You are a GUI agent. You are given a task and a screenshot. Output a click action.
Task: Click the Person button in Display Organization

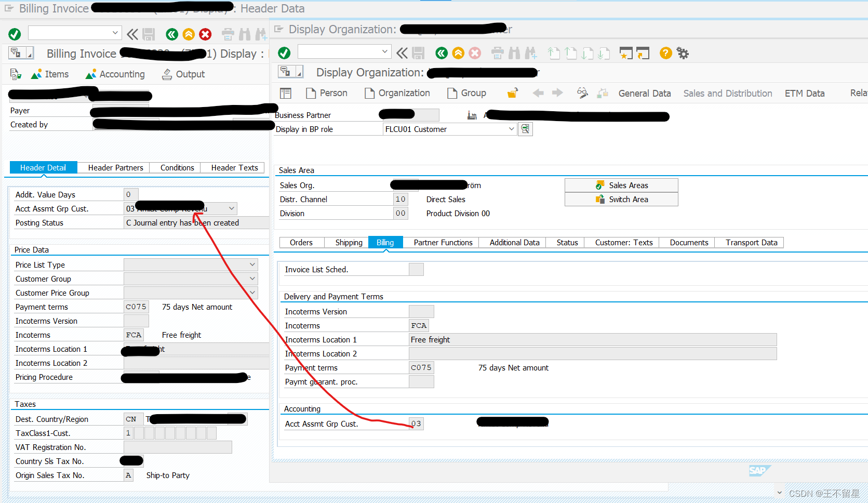tap(327, 93)
